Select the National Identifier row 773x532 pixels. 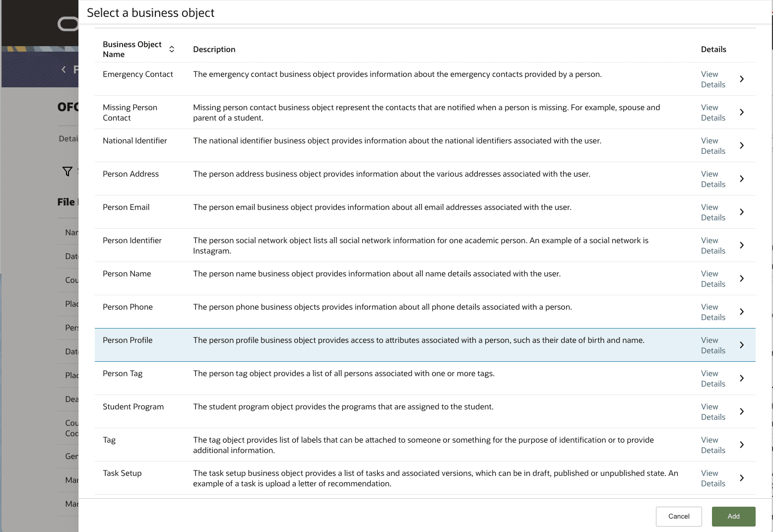[x=425, y=145]
